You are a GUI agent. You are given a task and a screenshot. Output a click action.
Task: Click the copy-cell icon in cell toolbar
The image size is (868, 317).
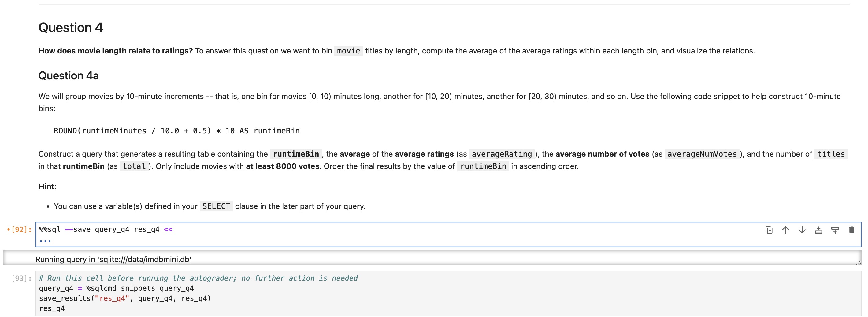(x=769, y=230)
